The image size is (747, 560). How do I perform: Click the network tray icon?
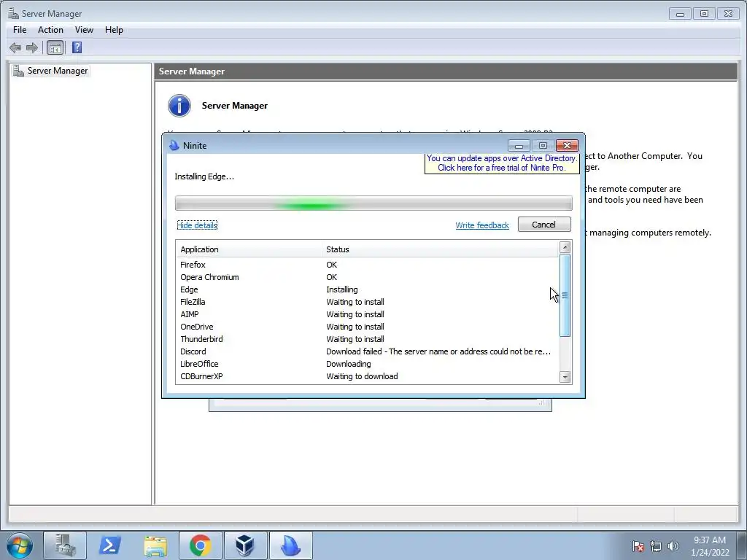[x=656, y=546]
